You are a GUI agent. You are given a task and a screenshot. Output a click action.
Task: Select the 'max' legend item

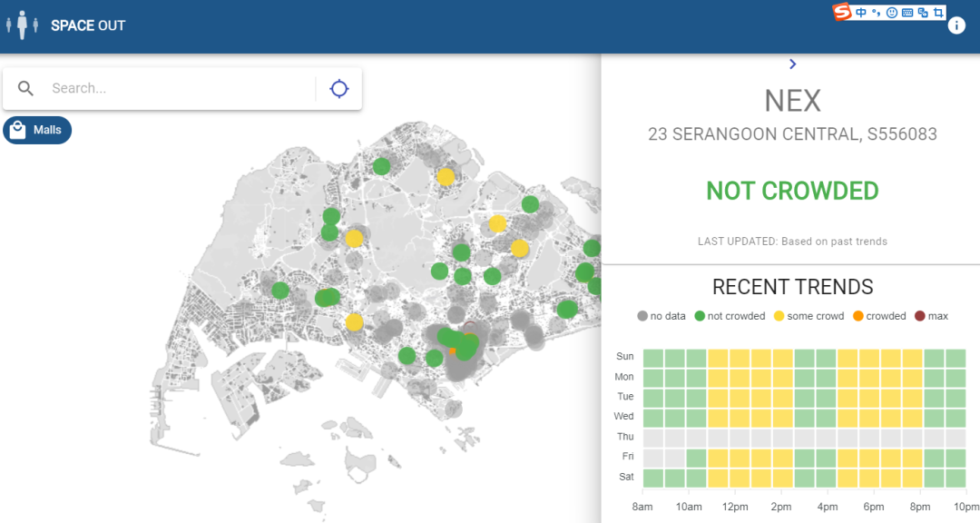930,316
